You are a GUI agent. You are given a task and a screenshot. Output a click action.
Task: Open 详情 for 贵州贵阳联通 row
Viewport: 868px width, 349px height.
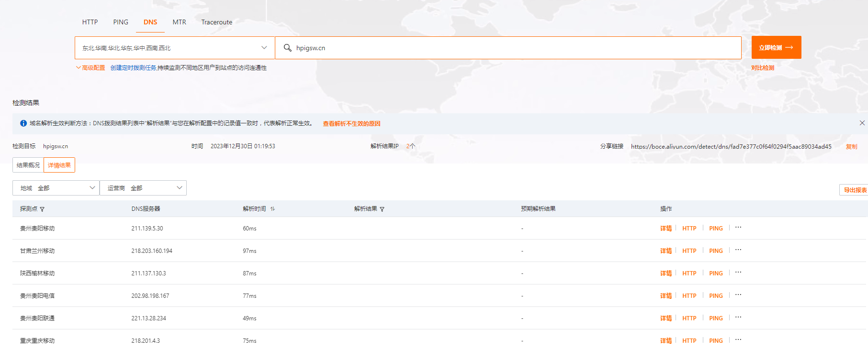pos(666,318)
